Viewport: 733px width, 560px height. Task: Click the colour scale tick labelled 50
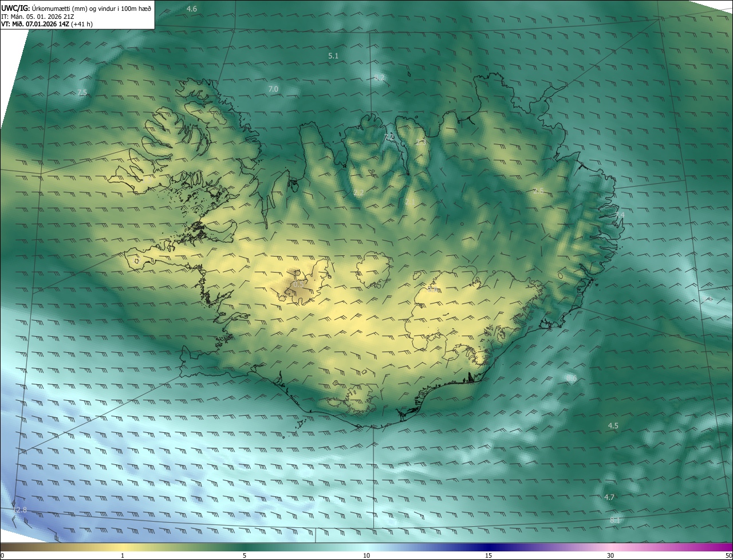[728, 555]
